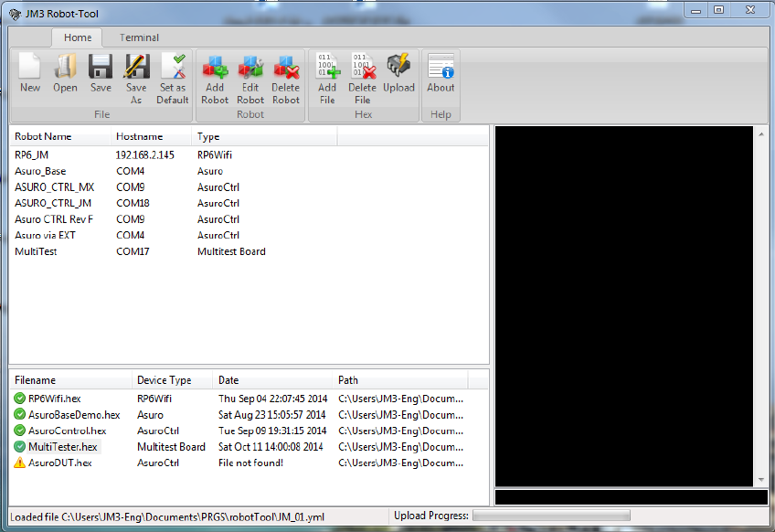775x532 pixels.
Task: Click the Delete Robot icon
Action: (x=286, y=67)
